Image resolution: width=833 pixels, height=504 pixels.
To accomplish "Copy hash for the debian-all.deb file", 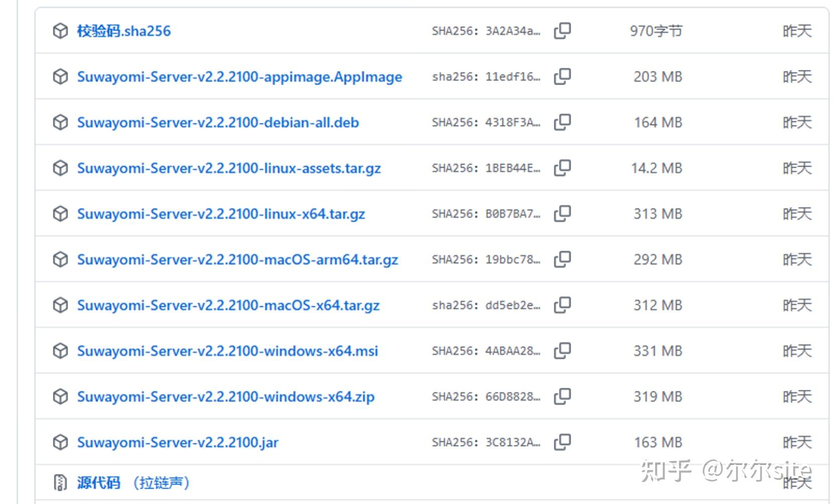I will 562,122.
